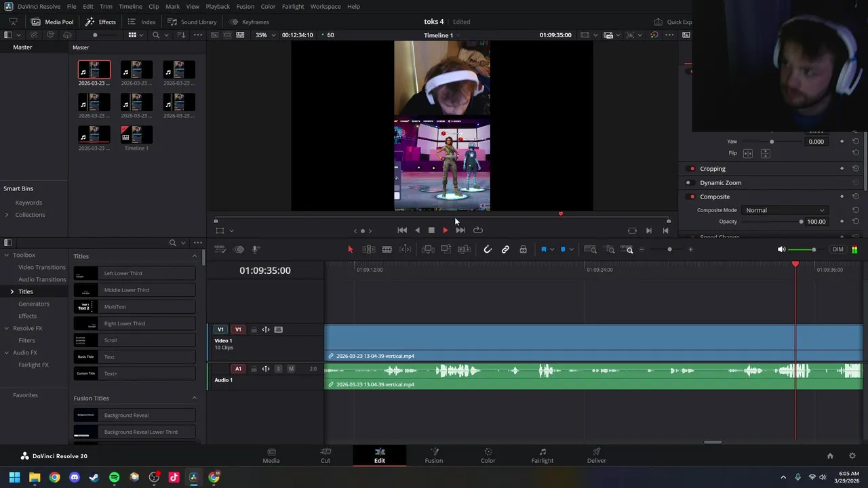Open the Media Pool panel

point(52,22)
